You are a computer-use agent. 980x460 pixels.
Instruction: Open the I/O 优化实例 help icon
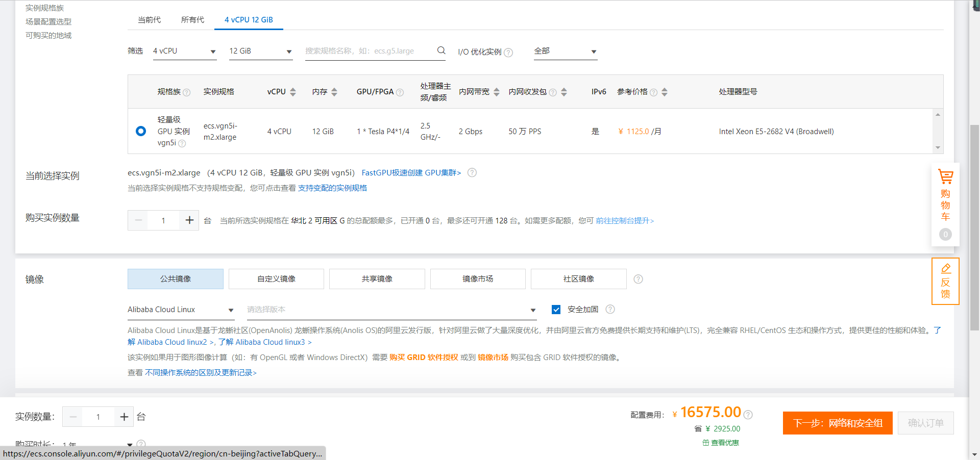point(508,52)
